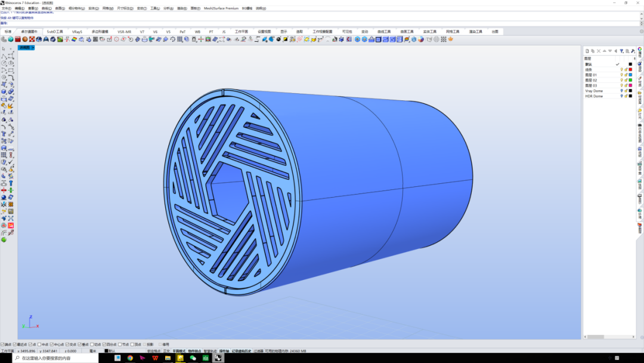The height and width of the screenshot is (363, 644).
Task: Switch to the SubD工具 toolbar tab
Action: (x=55, y=32)
